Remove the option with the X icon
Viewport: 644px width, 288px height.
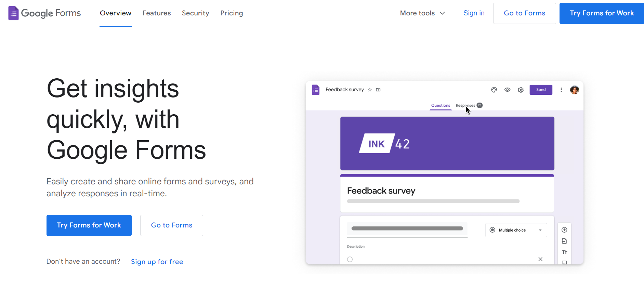[540, 259]
